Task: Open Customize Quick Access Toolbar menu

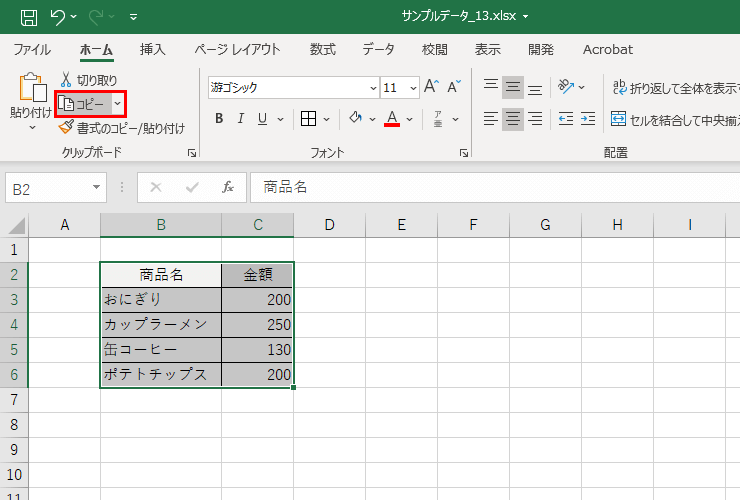Action: click(x=134, y=17)
